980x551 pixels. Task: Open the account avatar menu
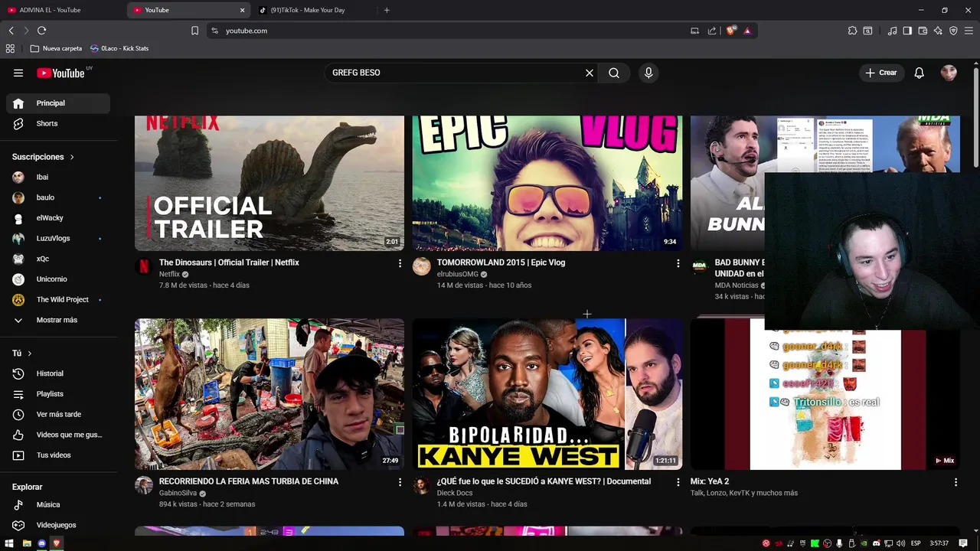[949, 73]
